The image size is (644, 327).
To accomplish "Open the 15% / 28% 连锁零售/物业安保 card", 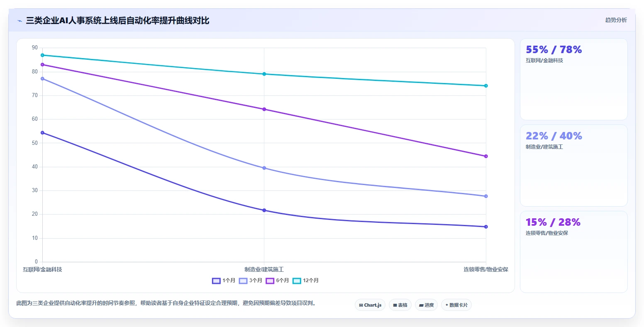I will 573,252.
